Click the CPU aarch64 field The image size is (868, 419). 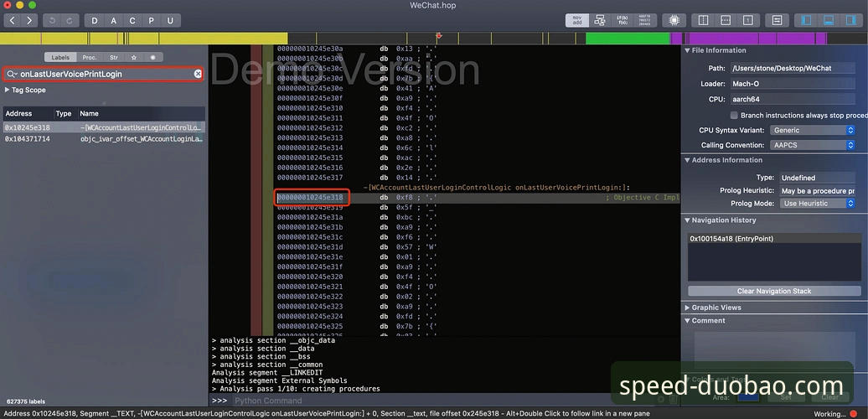pos(792,99)
